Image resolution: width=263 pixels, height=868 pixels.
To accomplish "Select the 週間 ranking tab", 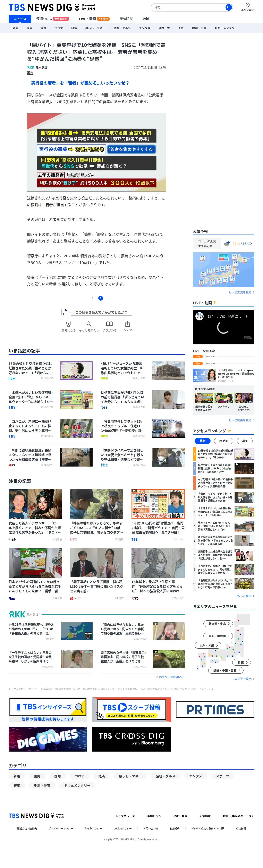I will click(x=245, y=441).
